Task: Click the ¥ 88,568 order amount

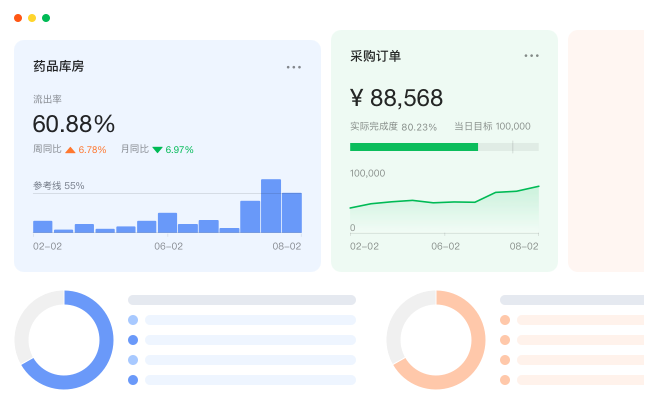Action: 396,98
